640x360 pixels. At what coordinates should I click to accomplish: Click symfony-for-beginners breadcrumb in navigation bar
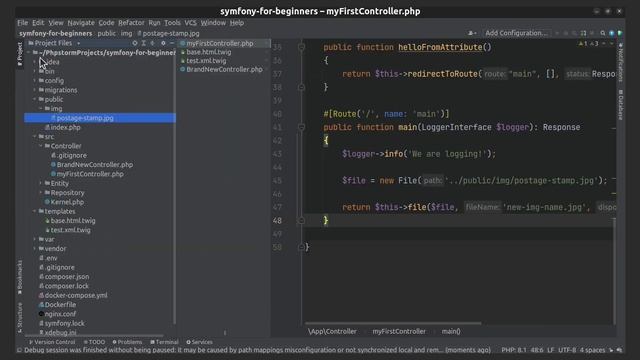56,33
